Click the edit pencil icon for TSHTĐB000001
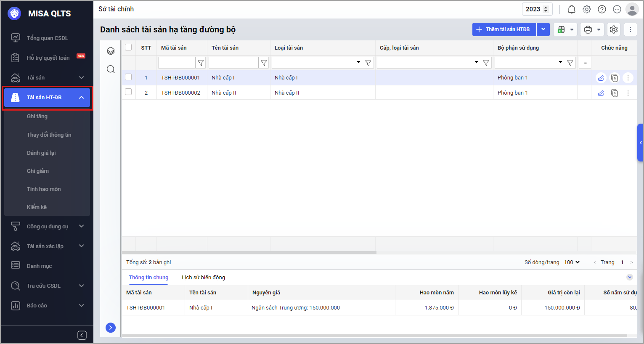 [601, 78]
